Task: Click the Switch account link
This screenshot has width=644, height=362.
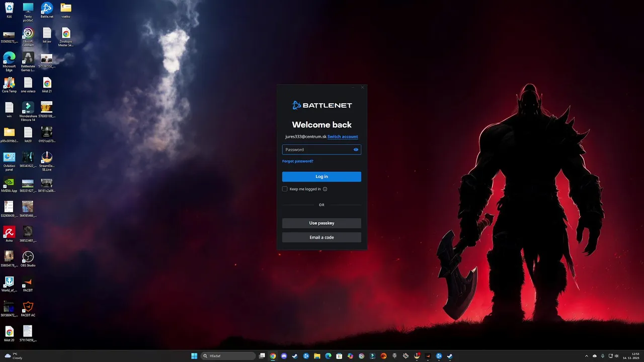Action: coord(343,137)
